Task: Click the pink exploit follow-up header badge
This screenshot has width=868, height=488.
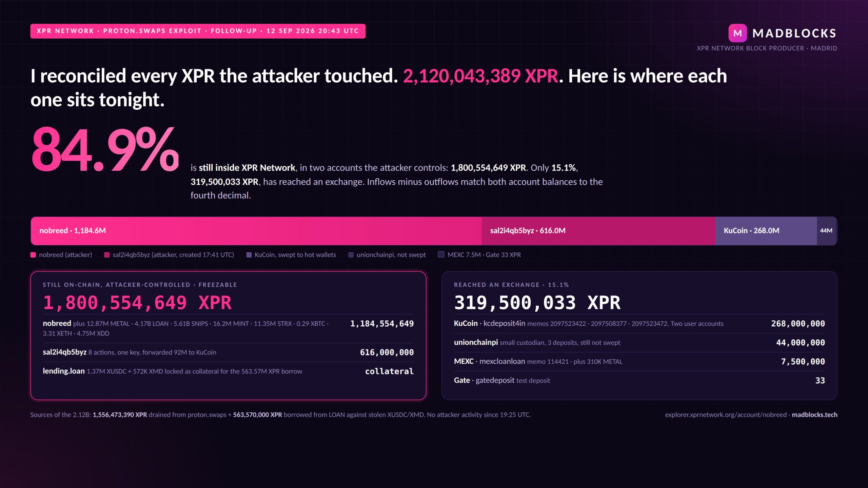Action: coord(198,31)
